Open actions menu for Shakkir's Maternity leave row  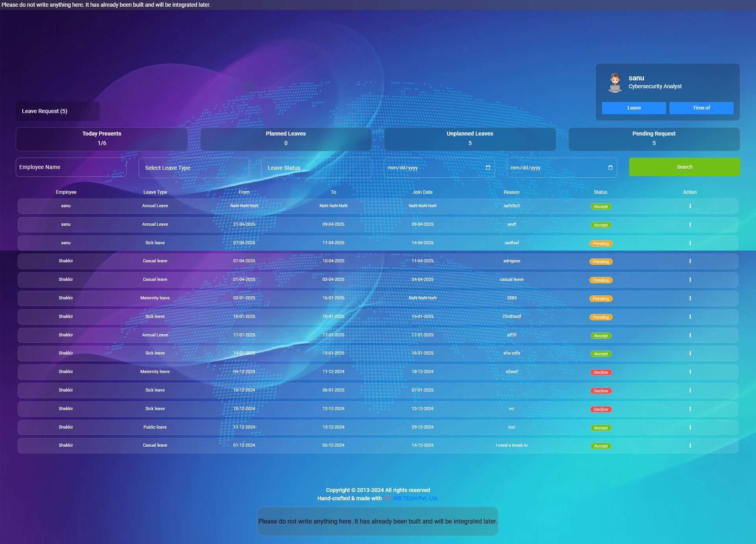point(690,298)
